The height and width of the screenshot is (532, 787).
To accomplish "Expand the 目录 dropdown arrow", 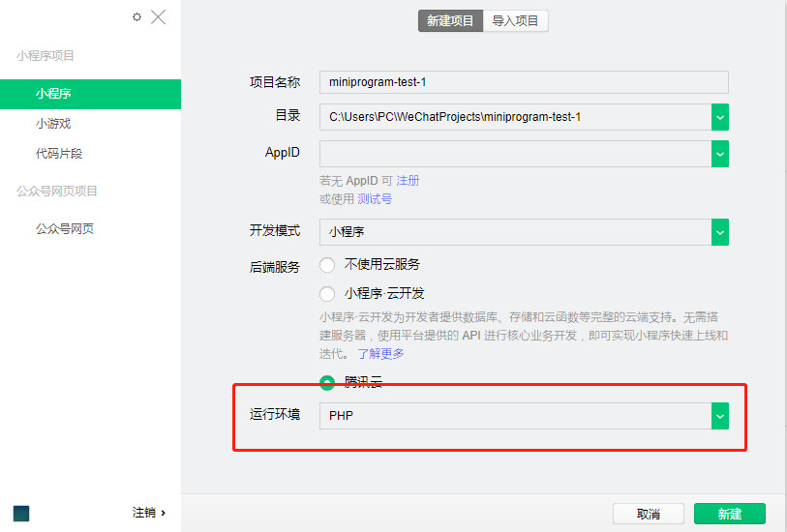I will [x=720, y=117].
